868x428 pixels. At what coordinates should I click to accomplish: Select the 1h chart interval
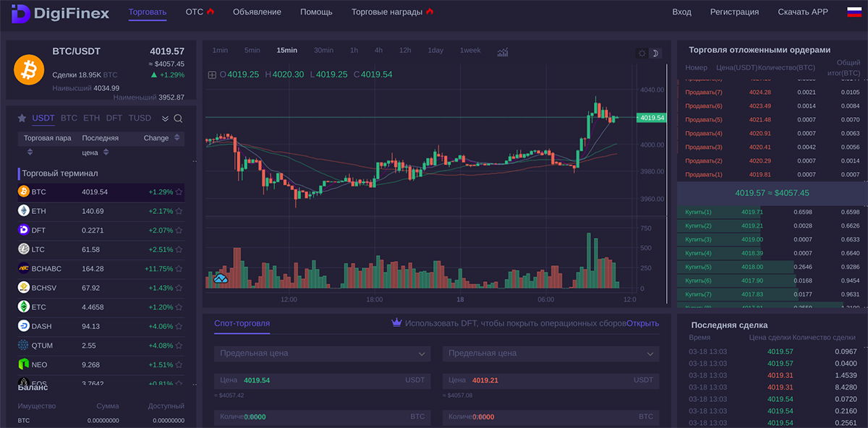(354, 51)
